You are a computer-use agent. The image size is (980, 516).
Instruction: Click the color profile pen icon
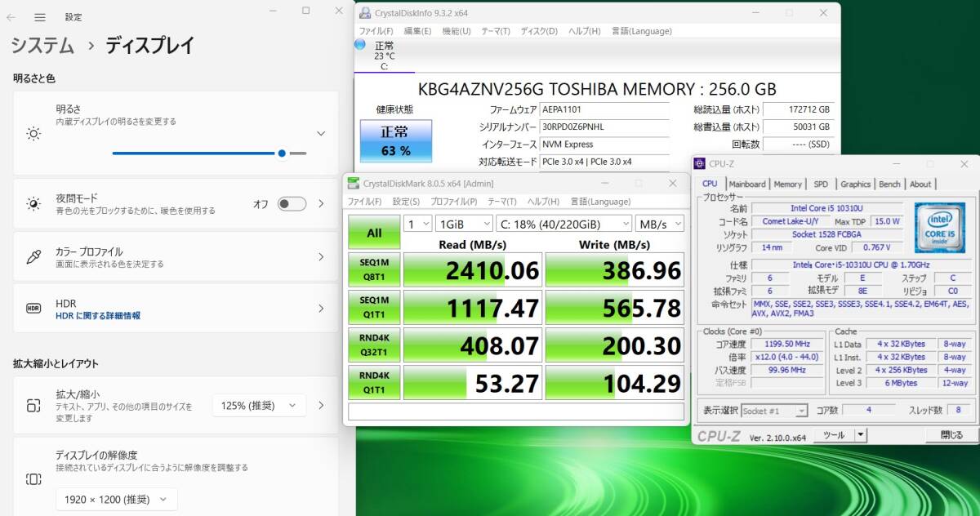[33, 257]
